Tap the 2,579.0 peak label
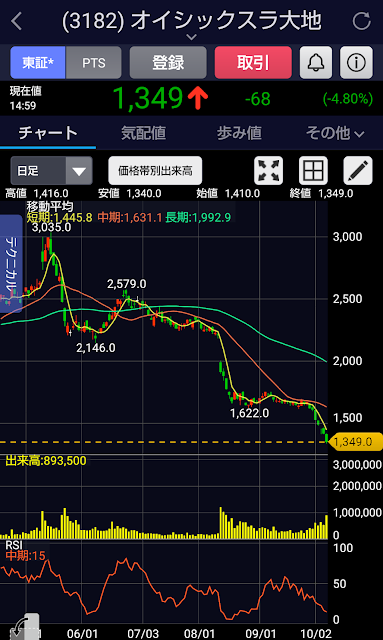This screenshot has height=640, width=383. pos(127,284)
